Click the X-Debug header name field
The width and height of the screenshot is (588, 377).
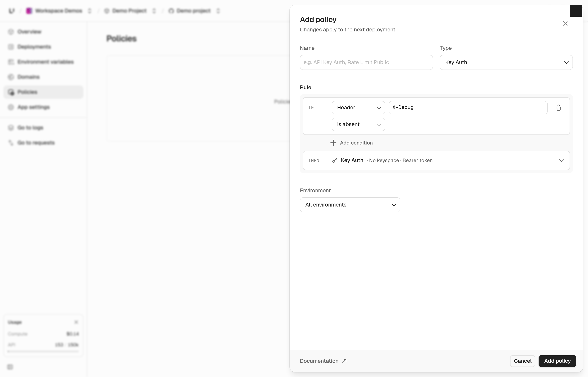tap(468, 108)
